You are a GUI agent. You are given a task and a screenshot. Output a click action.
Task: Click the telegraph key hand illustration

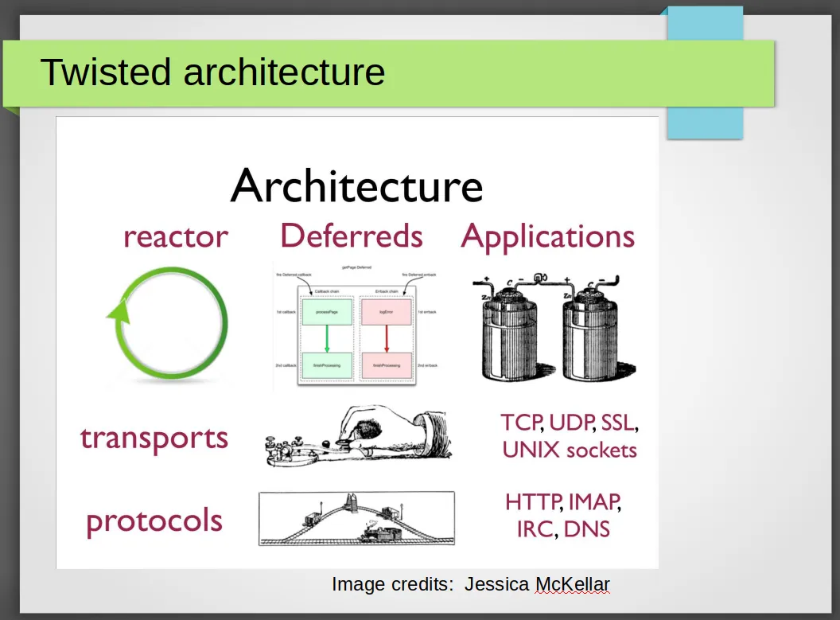359,435
